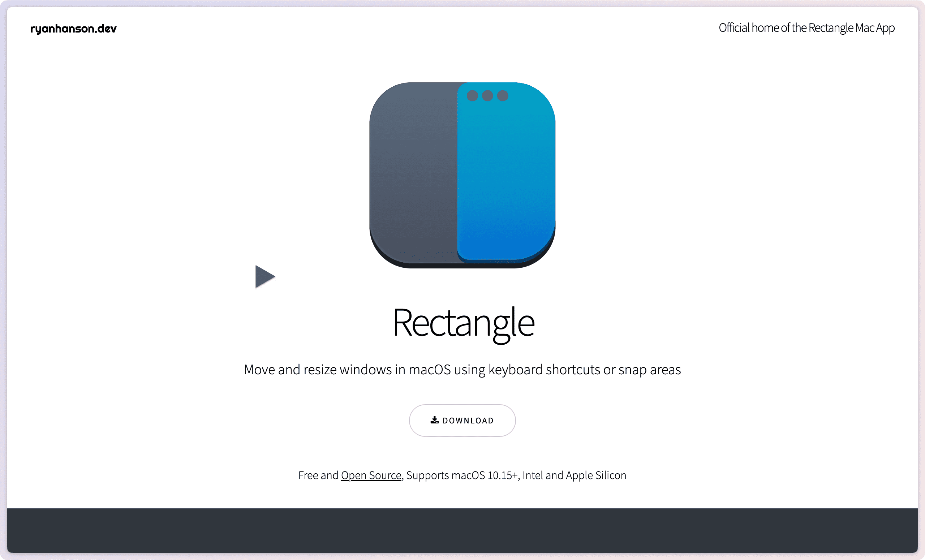Open the Open Source link
The height and width of the screenshot is (560, 925).
[x=370, y=475]
